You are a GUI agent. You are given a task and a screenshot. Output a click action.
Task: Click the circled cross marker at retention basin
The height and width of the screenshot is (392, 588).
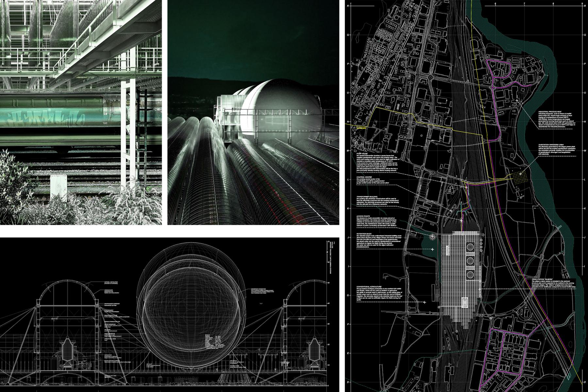click(433, 236)
